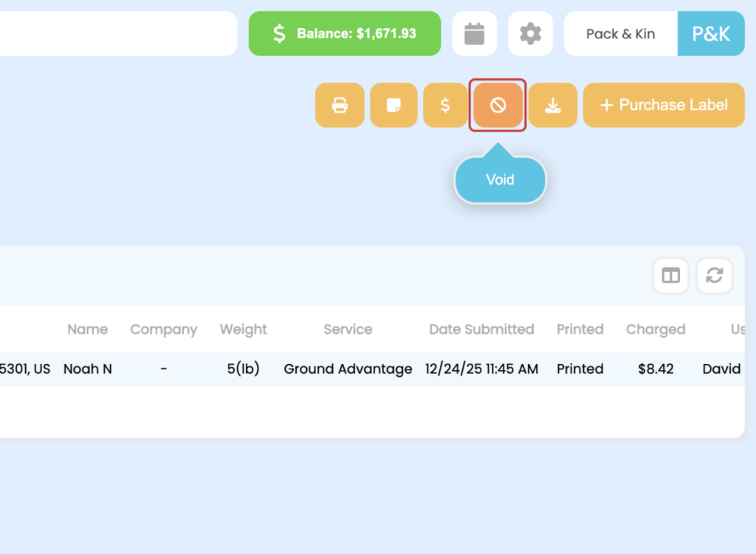This screenshot has width=756, height=554.
Task: Sort by the Weight column header
Action: [x=243, y=329]
